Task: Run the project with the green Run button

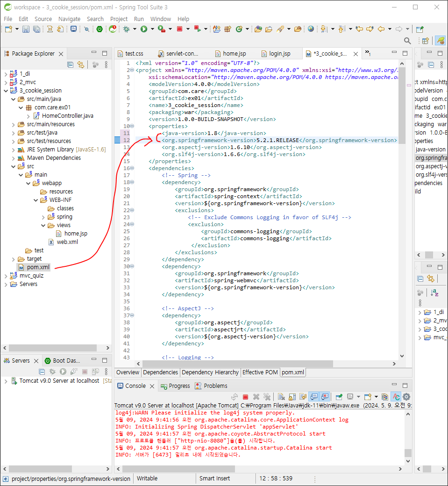Action: pyautogui.click(x=144, y=29)
